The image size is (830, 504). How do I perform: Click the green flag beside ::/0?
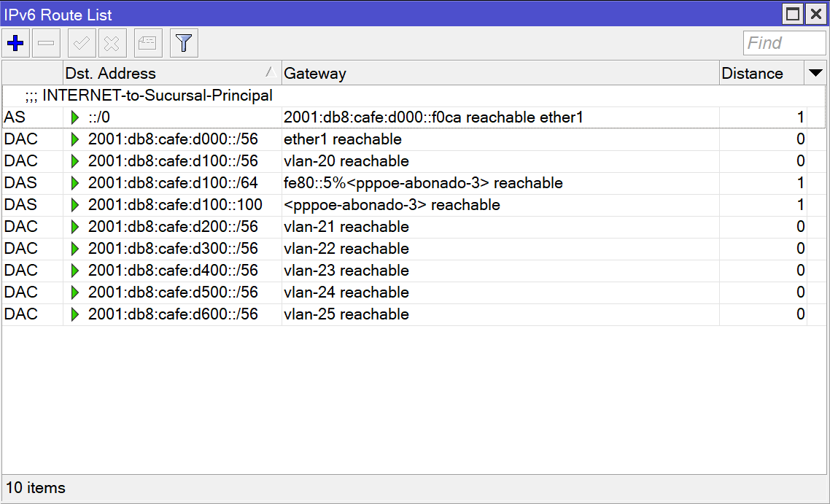point(75,117)
